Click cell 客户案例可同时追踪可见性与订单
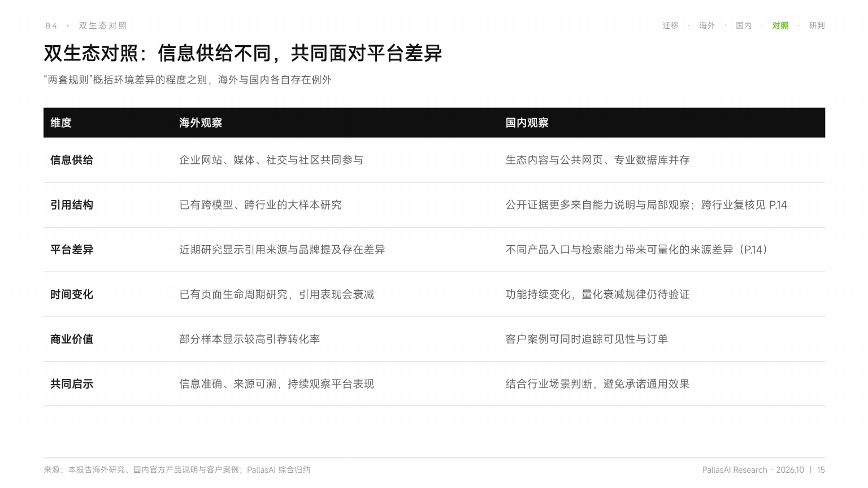This screenshot has height=488, width=868. pos(587,339)
